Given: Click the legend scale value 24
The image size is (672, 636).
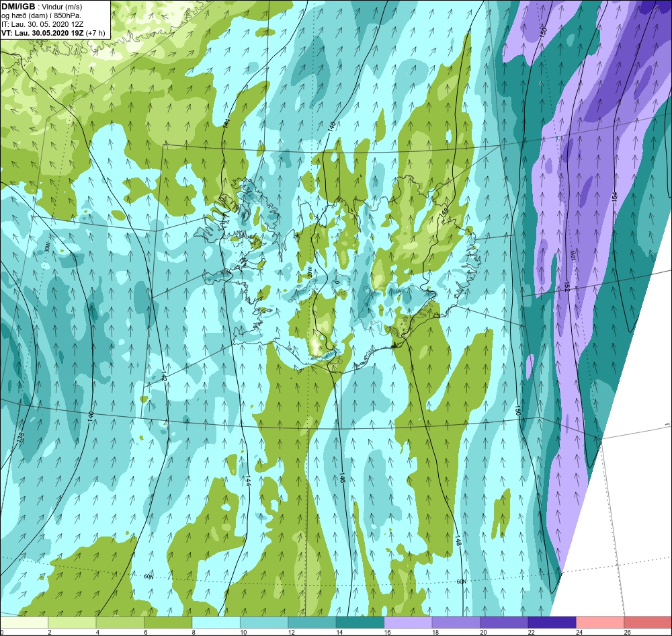Looking at the screenshot, I should (x=579, y=632).
